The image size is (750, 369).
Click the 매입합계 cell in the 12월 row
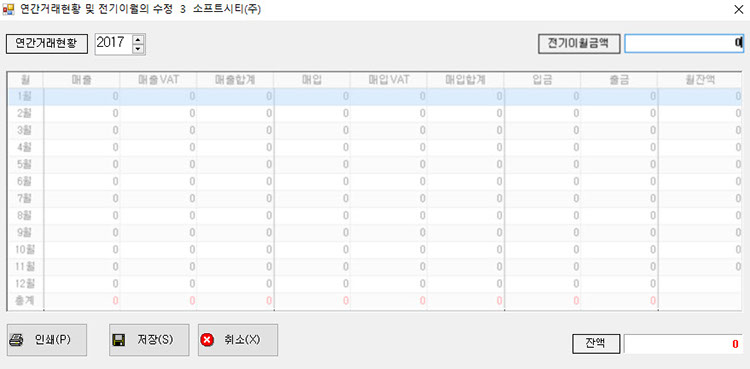(466, 283)
